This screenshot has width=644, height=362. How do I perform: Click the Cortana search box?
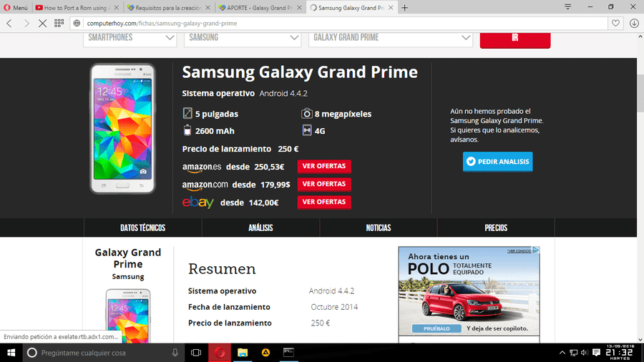(102, 353)
